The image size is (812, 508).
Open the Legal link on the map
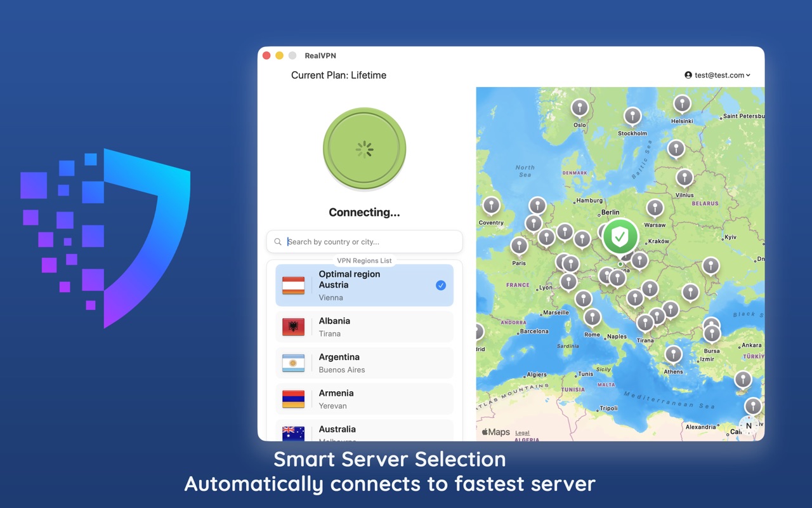click(x=522, y=432)
